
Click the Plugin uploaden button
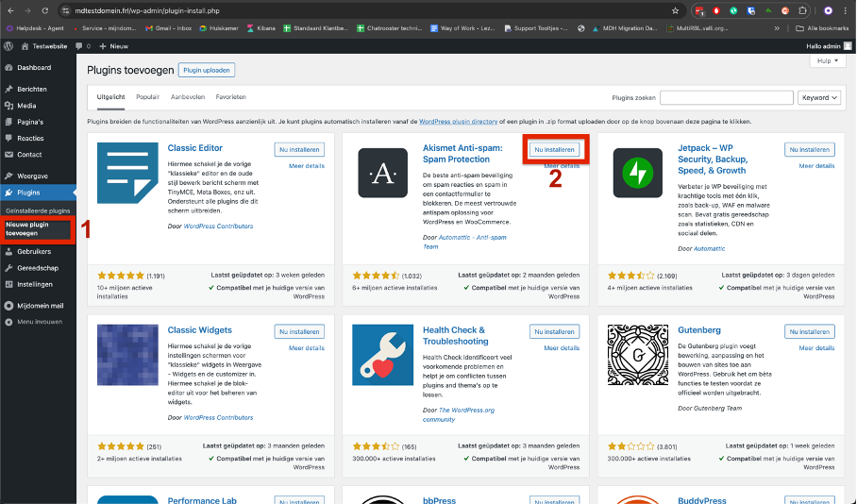206,70
